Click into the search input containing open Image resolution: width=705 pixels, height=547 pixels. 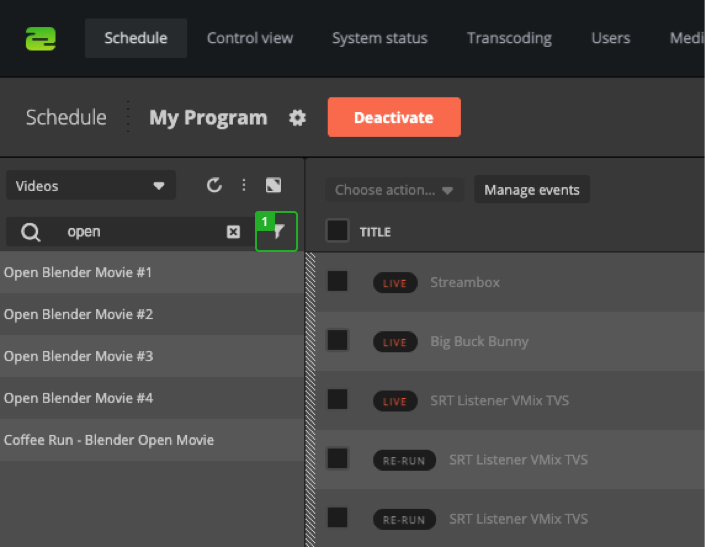[140, 232]
